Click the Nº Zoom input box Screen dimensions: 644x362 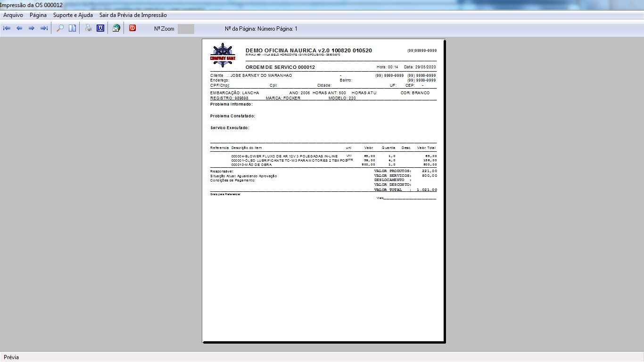click(186, 29)
